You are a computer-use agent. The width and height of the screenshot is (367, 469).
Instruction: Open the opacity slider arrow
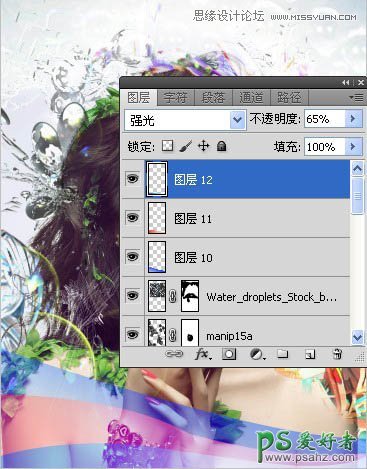tap(353, 119)
